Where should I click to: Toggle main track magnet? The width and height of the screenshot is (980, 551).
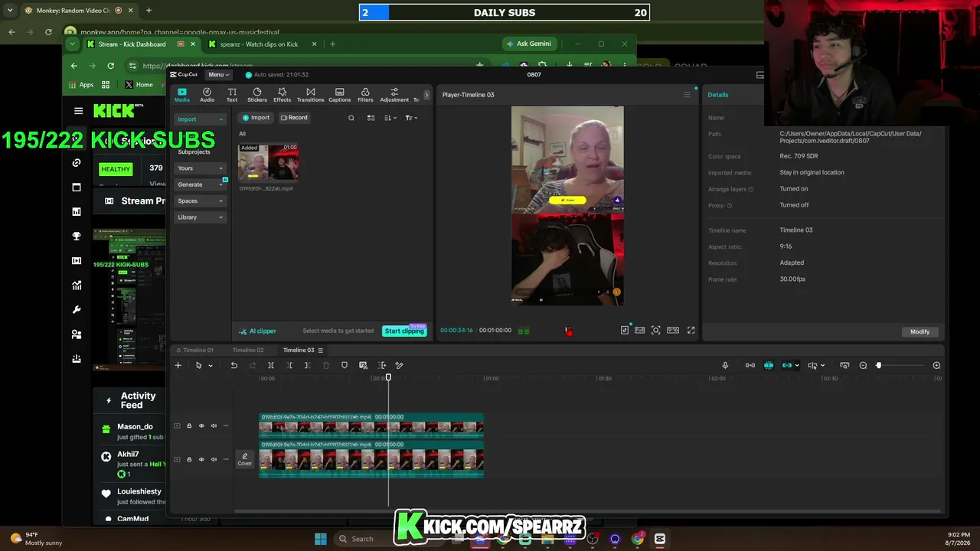(x=750, y=365)
